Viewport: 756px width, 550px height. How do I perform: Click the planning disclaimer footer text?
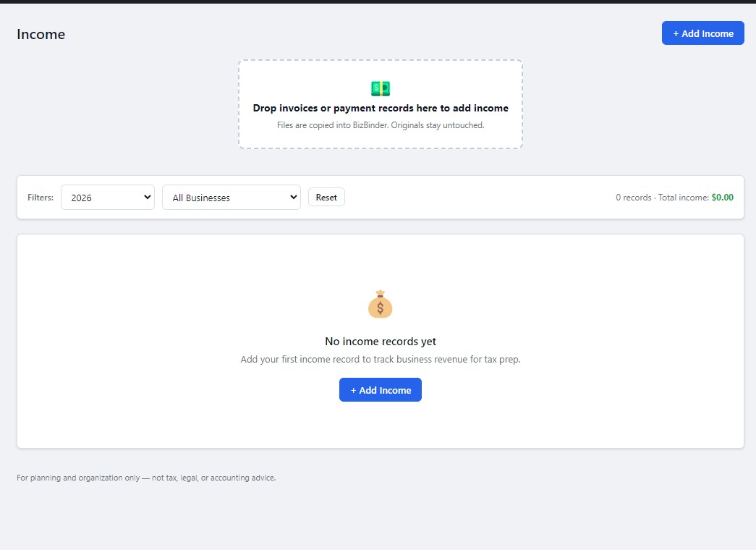(x=146, y=478)
